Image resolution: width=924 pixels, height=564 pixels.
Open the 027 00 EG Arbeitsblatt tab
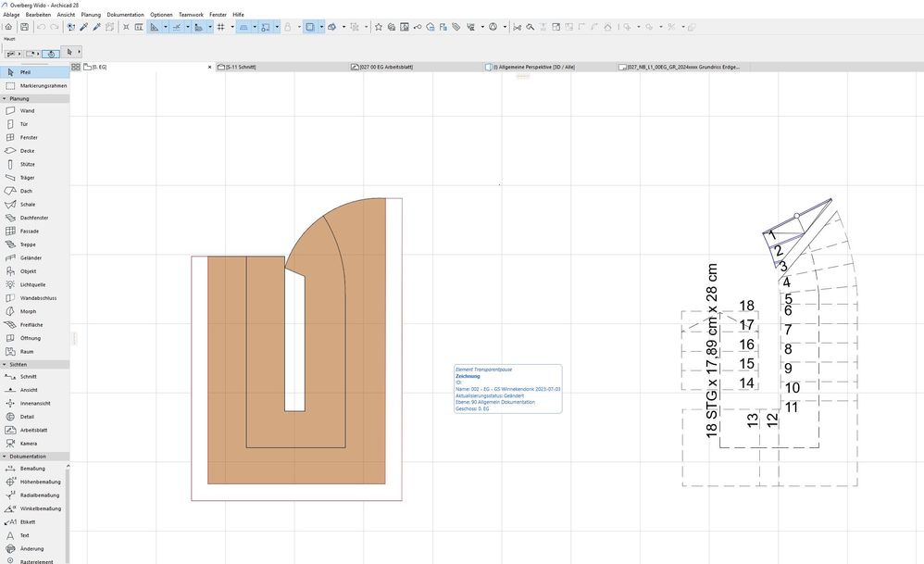386,68
